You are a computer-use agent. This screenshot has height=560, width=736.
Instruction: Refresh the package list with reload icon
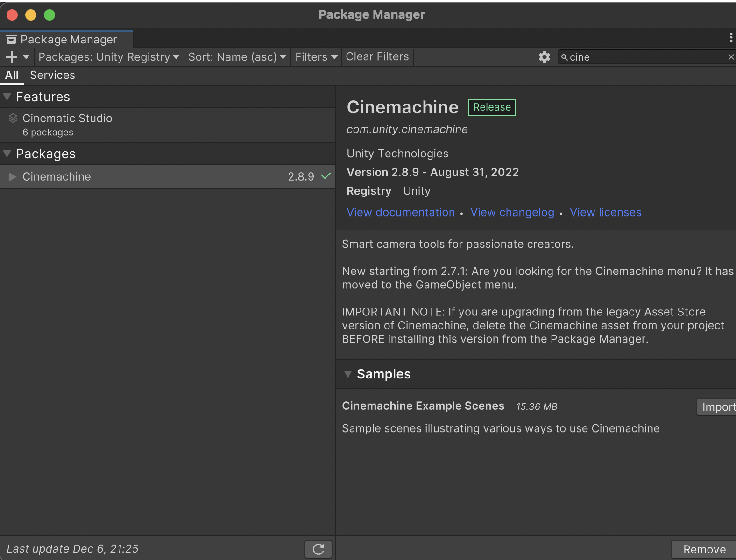[318, 549]
